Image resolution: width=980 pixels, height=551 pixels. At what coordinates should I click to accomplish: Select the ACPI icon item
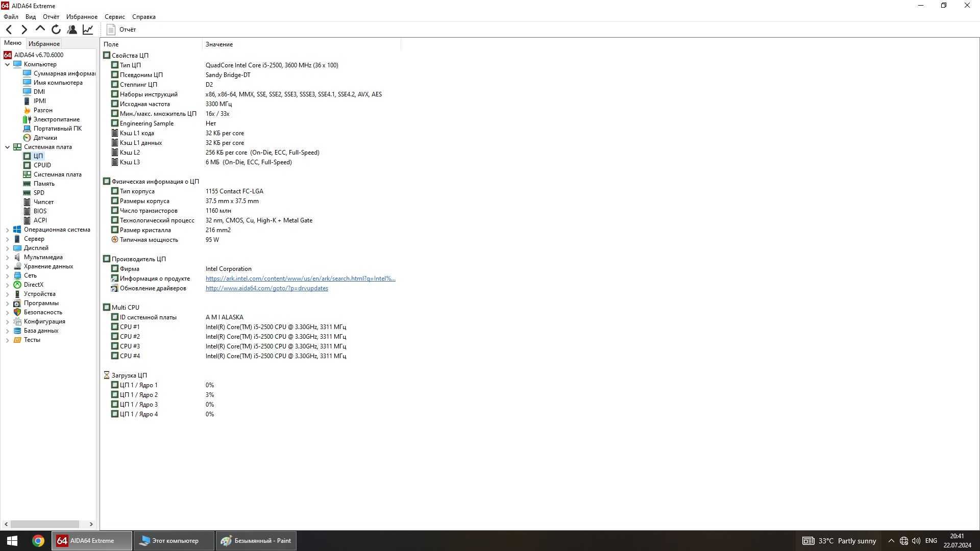[27, 220]
